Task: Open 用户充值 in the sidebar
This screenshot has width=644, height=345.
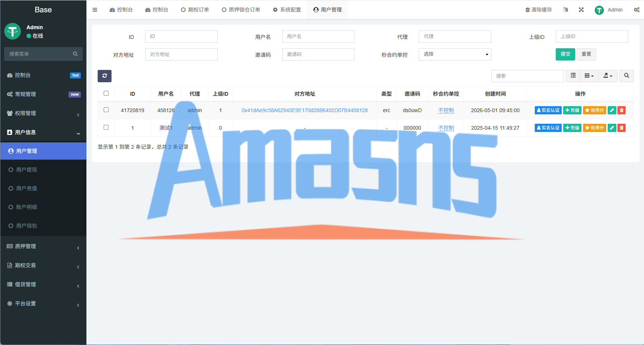Action: (x=43, y=188)
